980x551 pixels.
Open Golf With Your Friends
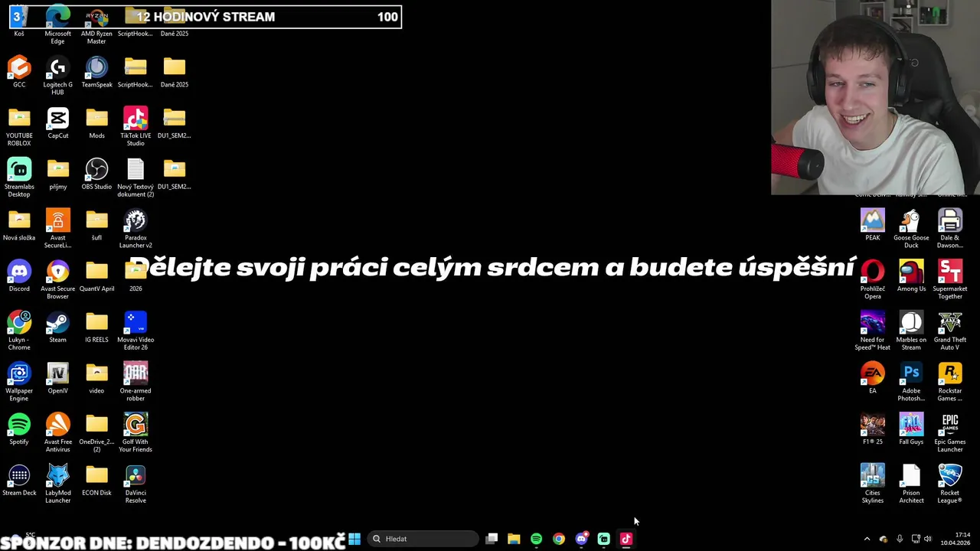coord(136,432)
